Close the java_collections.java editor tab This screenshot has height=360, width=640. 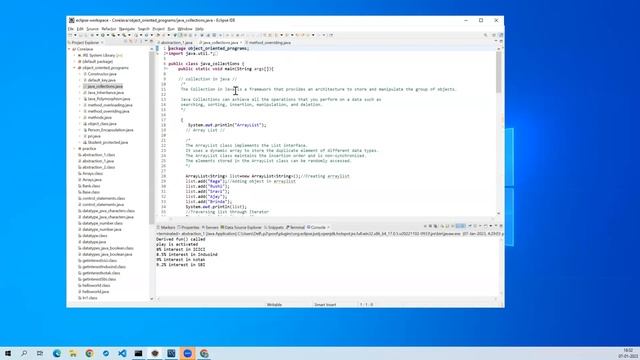click(x=241, y=42)
